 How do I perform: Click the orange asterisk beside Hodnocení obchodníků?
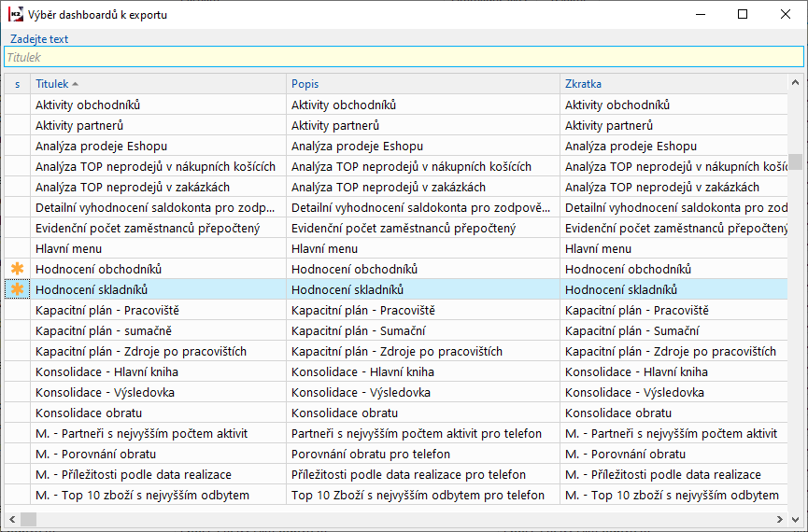pyautogui.click(x=17, y=269)
